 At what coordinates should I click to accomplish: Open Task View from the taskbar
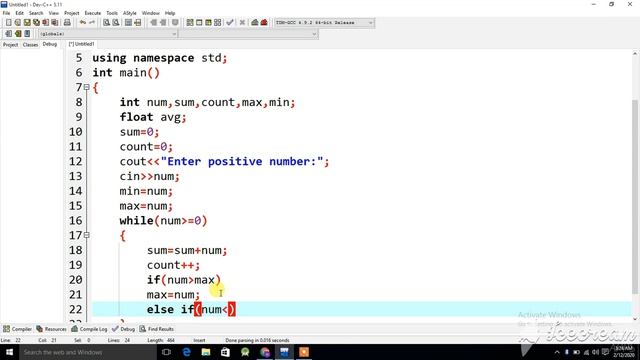pos(167,352)
